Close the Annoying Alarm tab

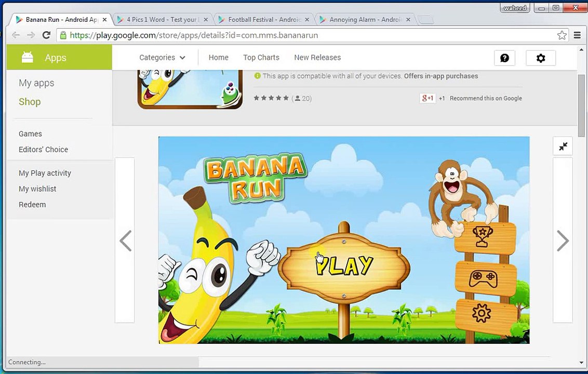point(408,20)
